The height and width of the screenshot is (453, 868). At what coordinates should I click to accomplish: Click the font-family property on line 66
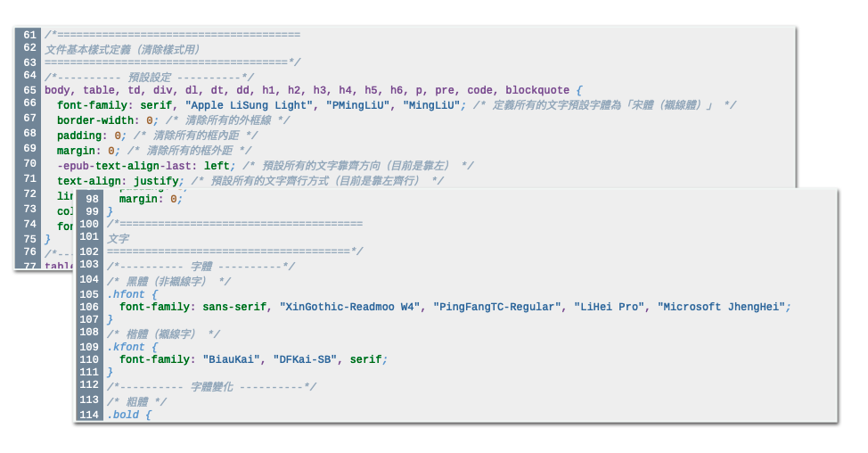coord(93,105)
